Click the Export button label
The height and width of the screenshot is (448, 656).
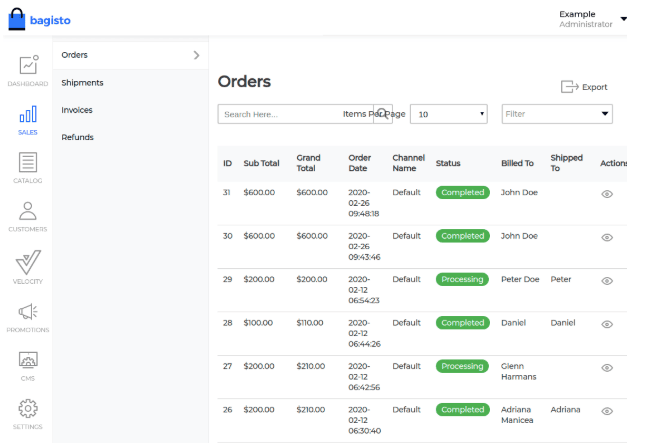click(594, 87)
